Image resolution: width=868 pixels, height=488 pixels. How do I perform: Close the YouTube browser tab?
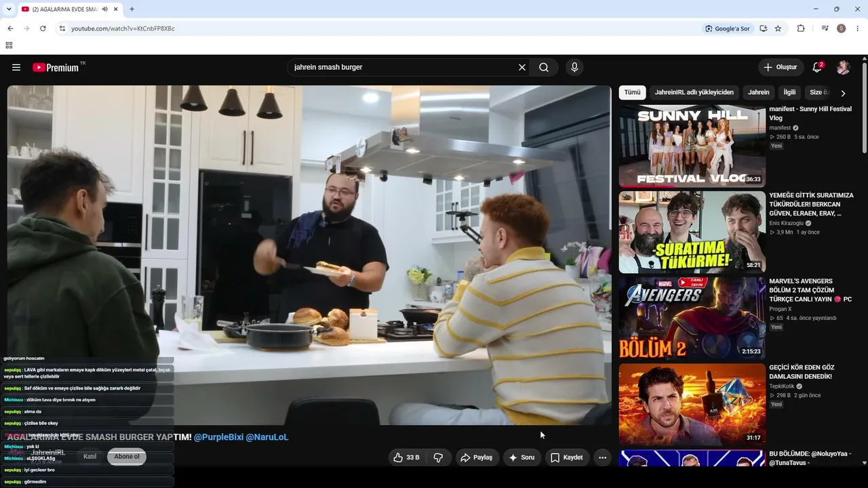tap(116, 9)
